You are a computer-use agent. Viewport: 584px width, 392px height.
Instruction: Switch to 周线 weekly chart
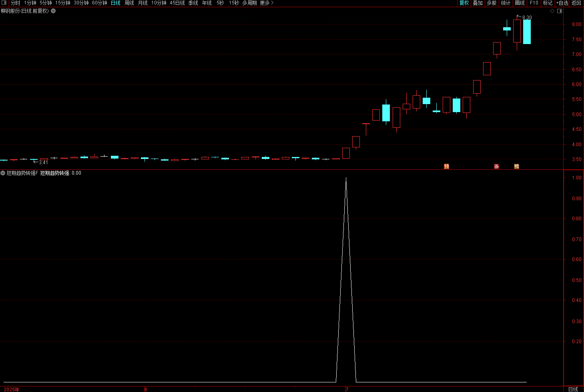(x=129, y=3)
